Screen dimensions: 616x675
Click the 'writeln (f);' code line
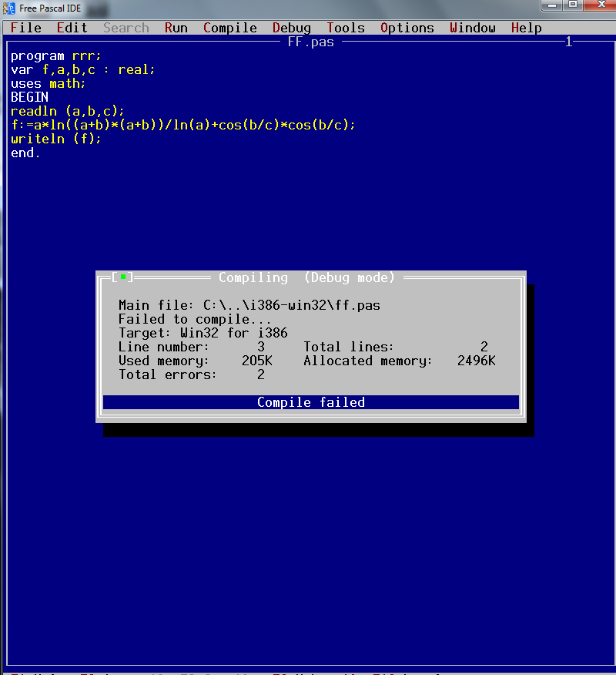click(x=56, y=139)
